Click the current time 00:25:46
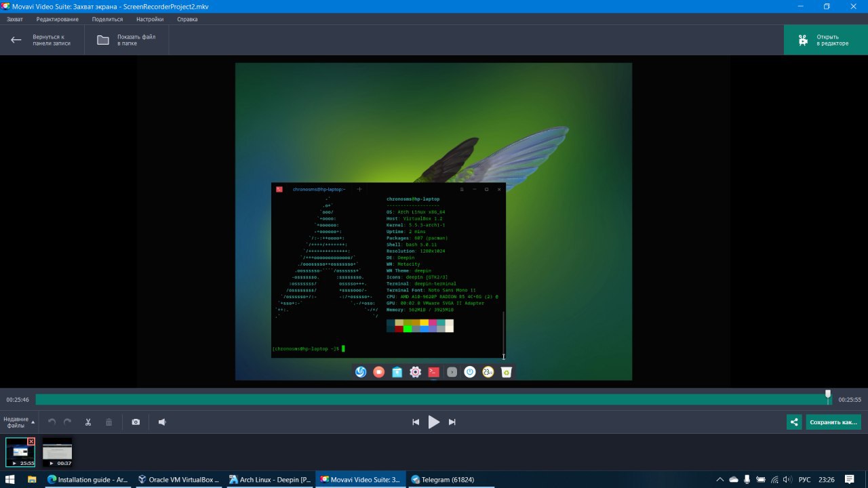The image size is (868, 488). click(18, 400)
